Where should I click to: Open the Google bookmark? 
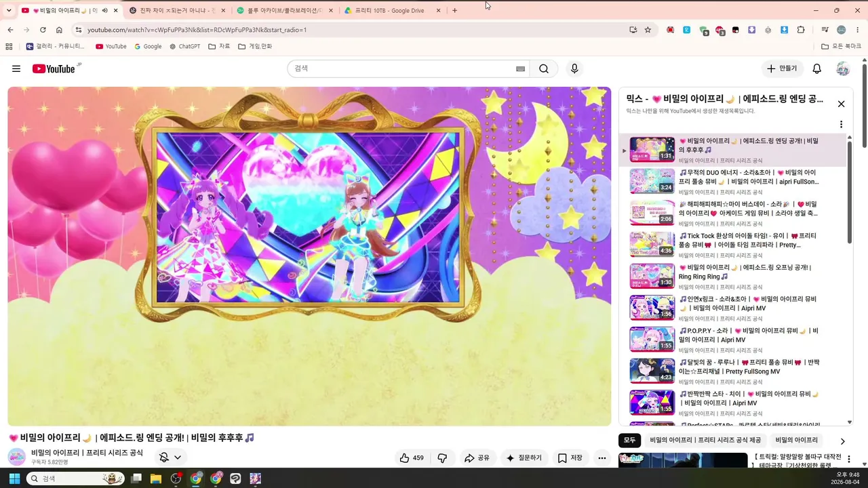[x=148, y=47]
